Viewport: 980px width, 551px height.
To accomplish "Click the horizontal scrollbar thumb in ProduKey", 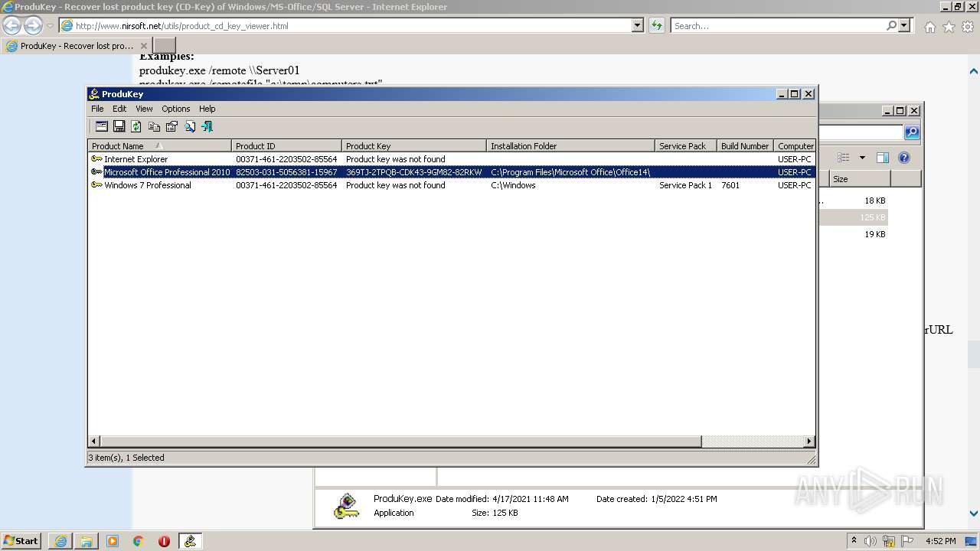I will 400,442.
